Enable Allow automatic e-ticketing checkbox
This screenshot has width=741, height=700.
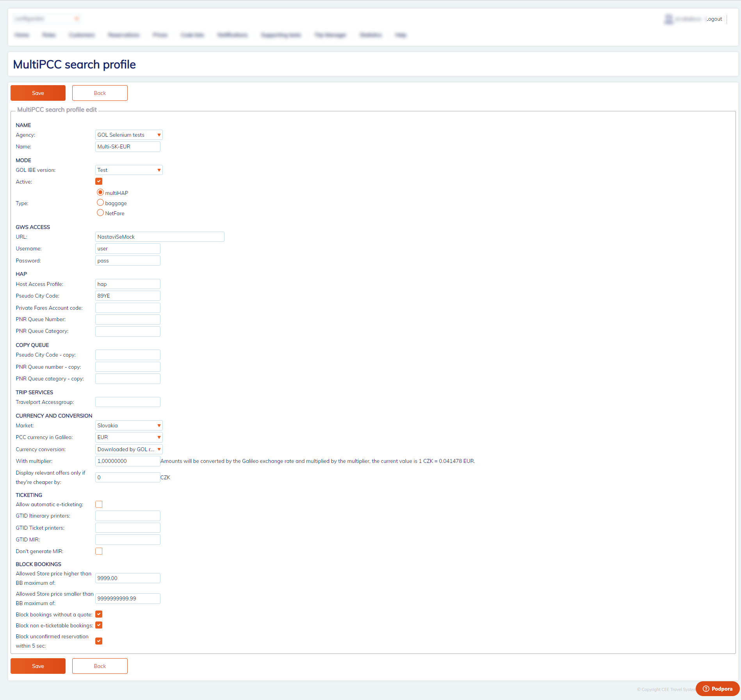pyautogui.click(x=99, y=504)
